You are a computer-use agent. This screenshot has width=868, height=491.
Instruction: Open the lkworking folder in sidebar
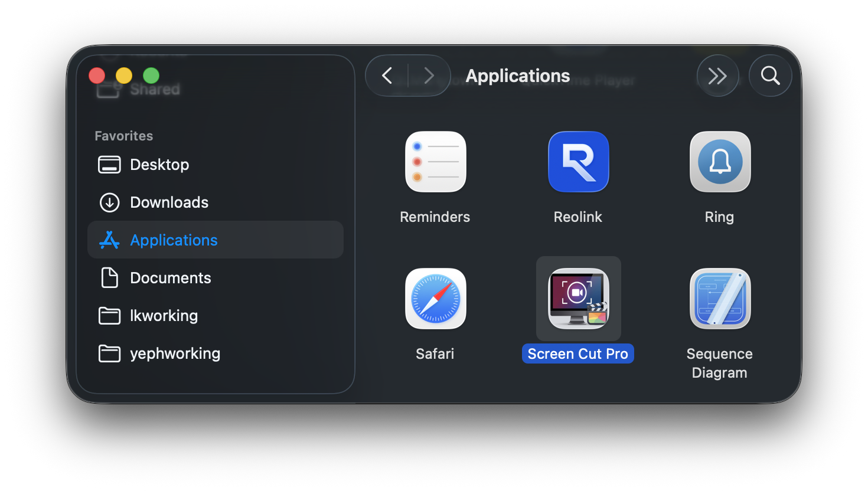[x=215, y=316]
